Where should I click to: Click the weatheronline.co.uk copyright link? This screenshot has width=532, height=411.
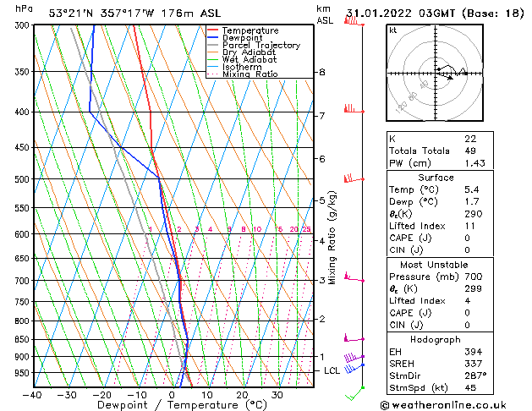457,405
